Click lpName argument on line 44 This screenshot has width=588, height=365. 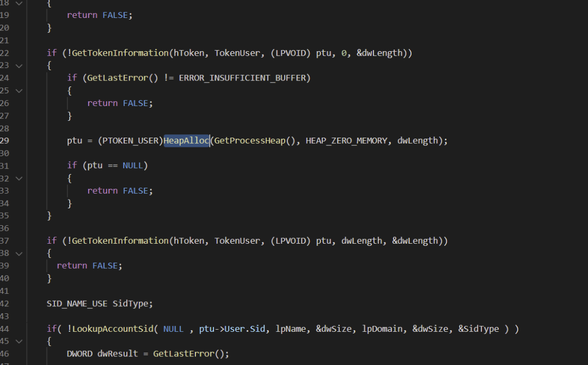coord(291,329)
